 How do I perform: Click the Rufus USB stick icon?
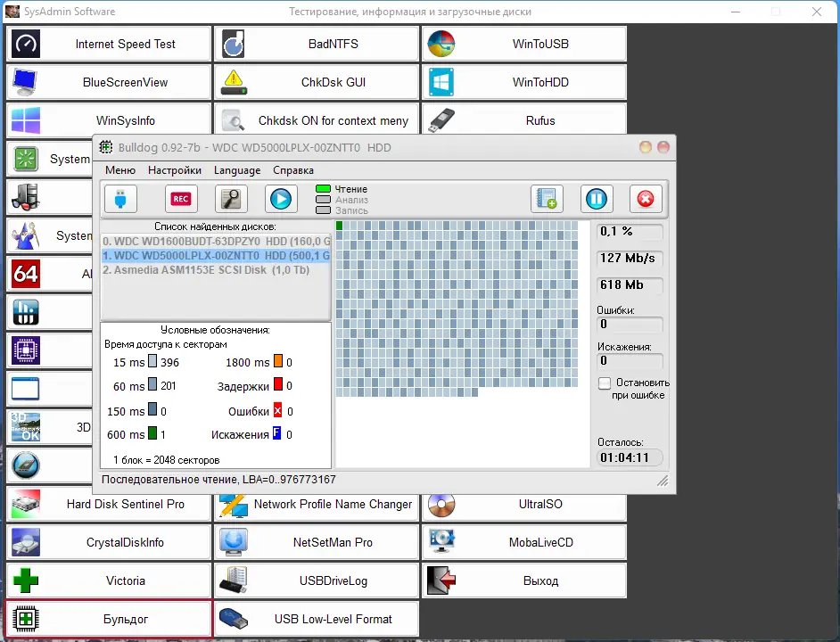(x=441, y=120)
